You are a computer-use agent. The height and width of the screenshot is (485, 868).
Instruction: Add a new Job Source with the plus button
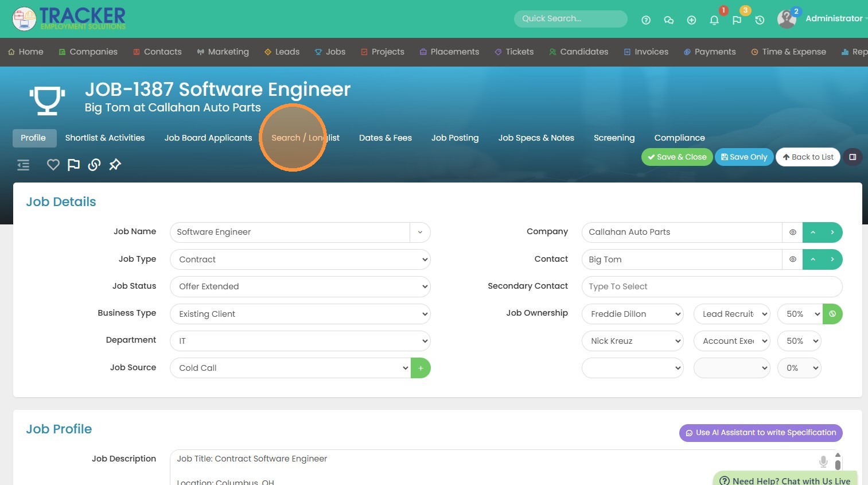pyautogui.click(x=421, y=368)
